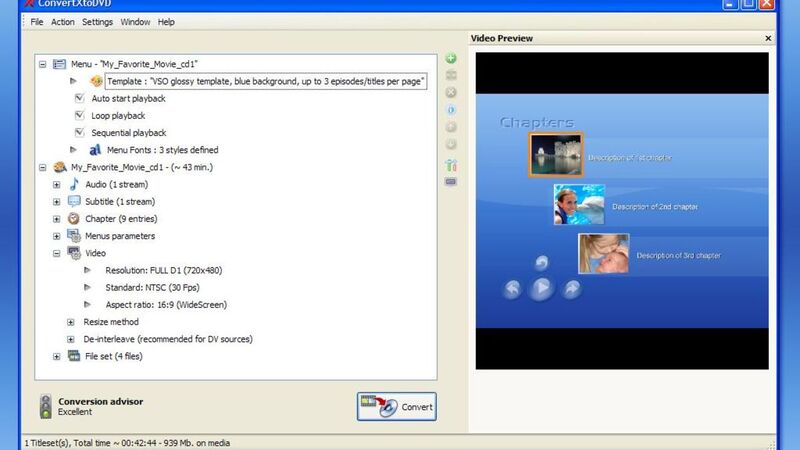The image size is (800, 450).
Task: Expand the File set (4 files) node
Action: (57, 356)
